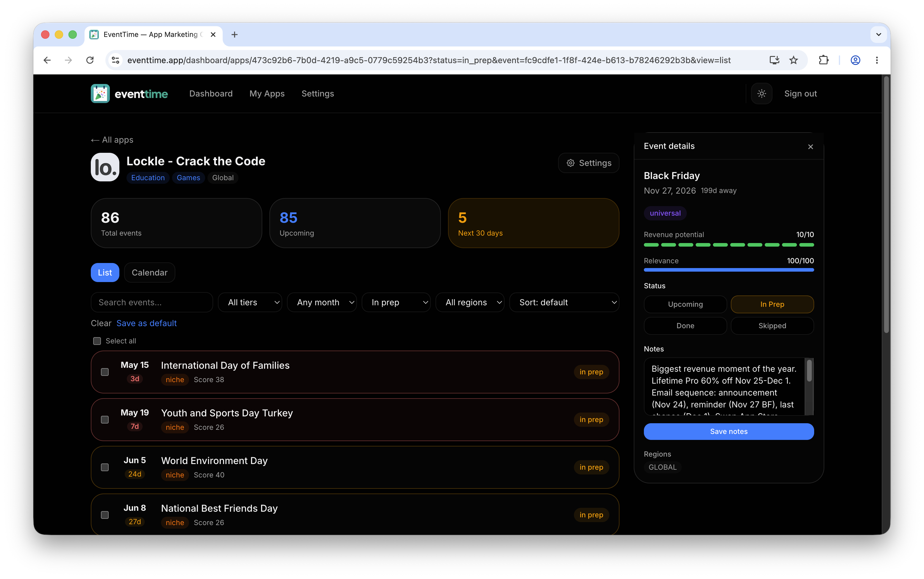Image resolution: width=924 pixels, height=579 pixels.
Task: Check the Select all checkbox
Action: click(97, 341)
